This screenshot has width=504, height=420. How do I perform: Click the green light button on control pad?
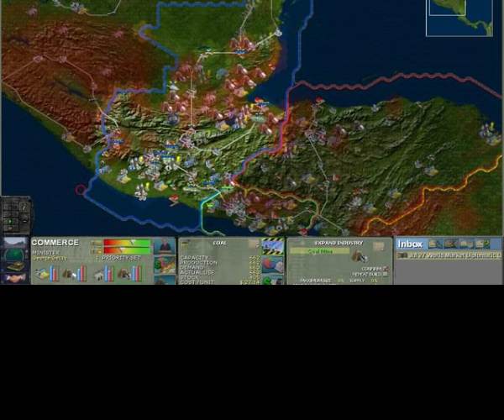tap(10, 221)
